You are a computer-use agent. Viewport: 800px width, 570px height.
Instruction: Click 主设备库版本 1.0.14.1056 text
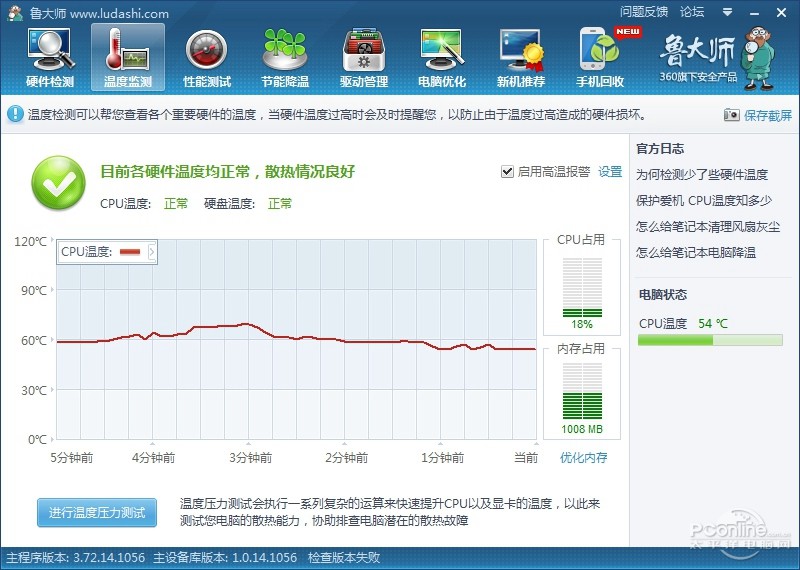(x=225, y=557)
